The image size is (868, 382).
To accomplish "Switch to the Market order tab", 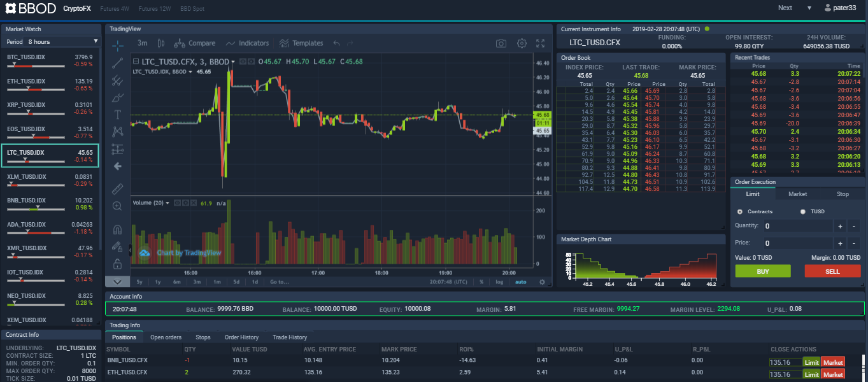I will point(797,194).
